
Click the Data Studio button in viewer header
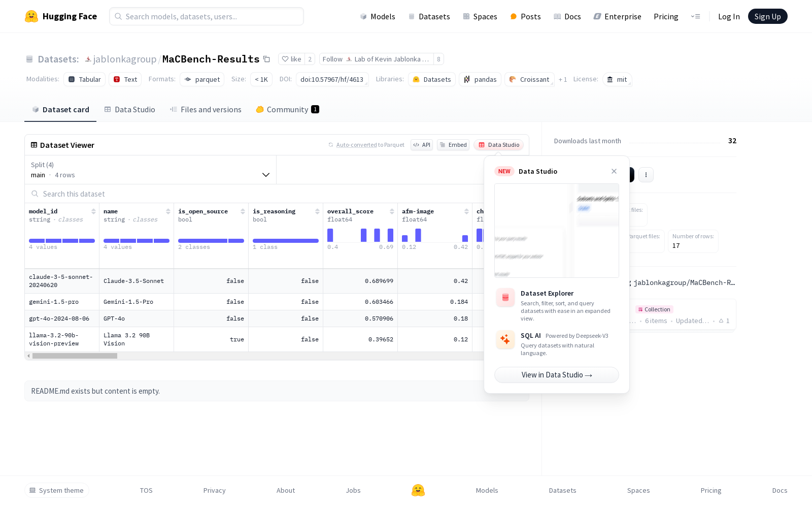(x=499, y=145)
